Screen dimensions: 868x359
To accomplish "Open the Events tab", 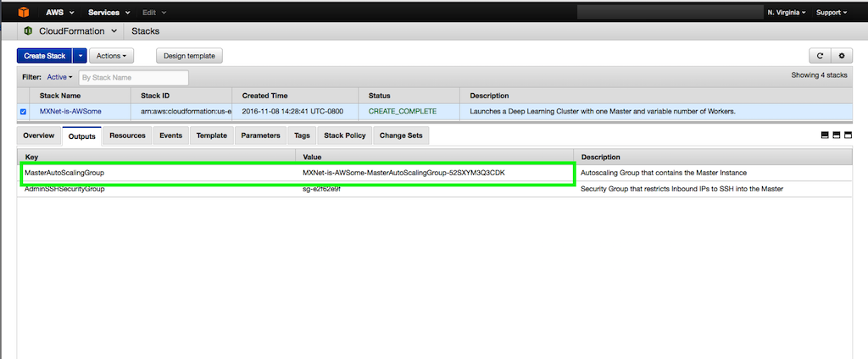I will (171, 135).
